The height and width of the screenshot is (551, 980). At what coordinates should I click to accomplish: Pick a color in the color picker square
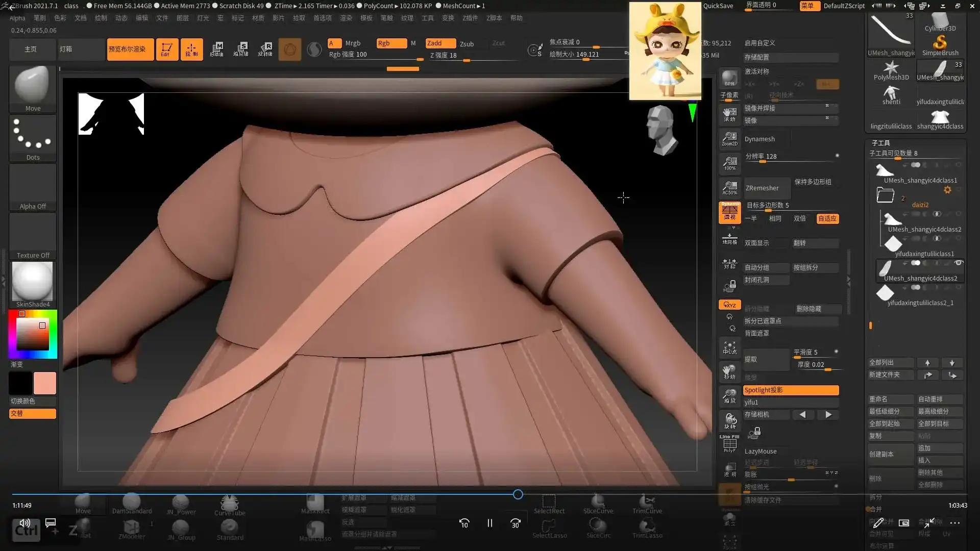click(x=32, y=334)
